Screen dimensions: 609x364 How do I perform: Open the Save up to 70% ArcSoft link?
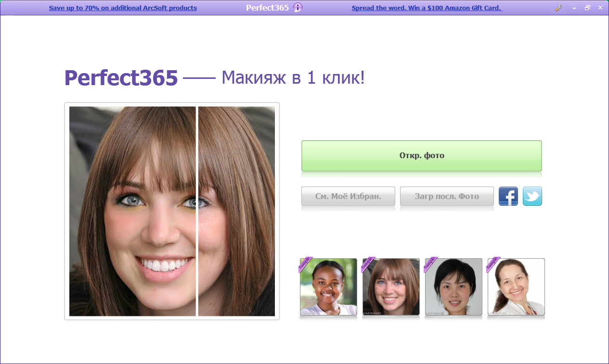coord(123,8)
